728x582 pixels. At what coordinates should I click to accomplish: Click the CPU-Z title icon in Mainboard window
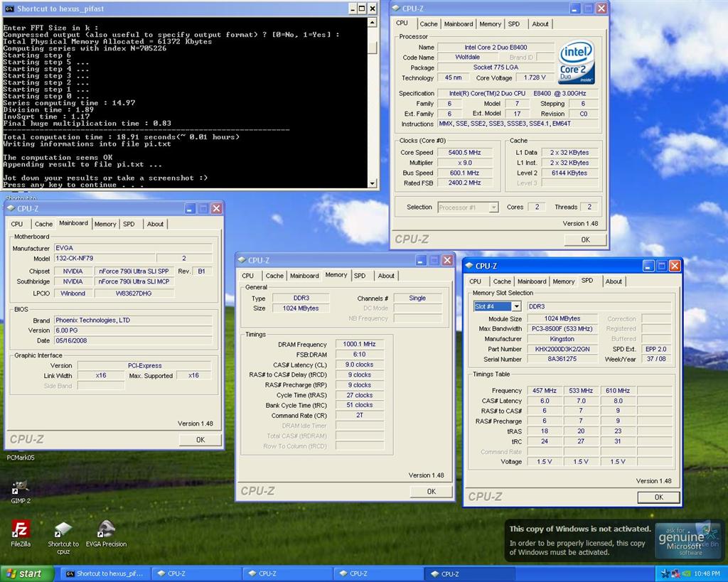point(11,208)
